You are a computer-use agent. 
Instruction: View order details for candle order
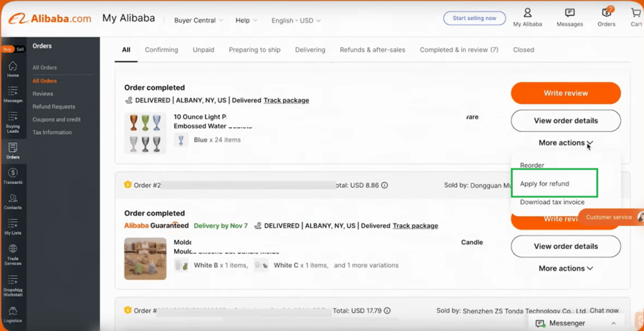tap(566, 246)
